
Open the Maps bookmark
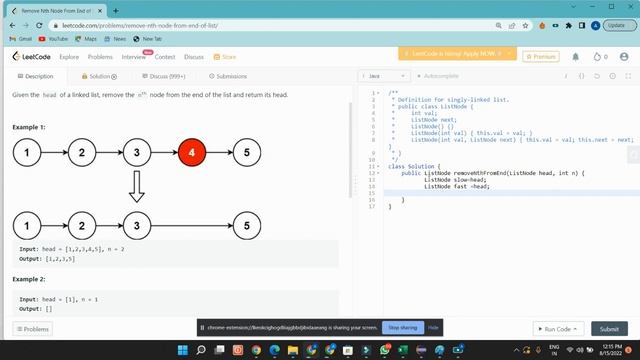coord(86,39)
